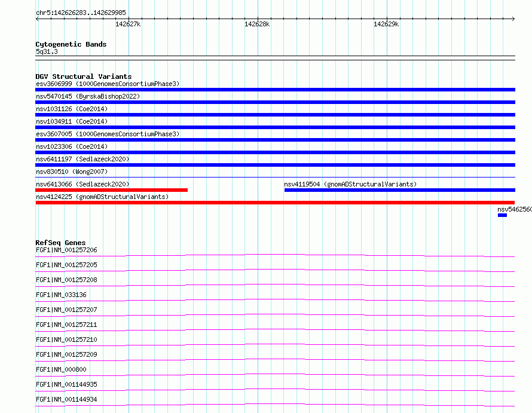Open variant nsv1031126 (Coe2014) label
This screenshot has height=413, width=532.
tap(72, 109)
